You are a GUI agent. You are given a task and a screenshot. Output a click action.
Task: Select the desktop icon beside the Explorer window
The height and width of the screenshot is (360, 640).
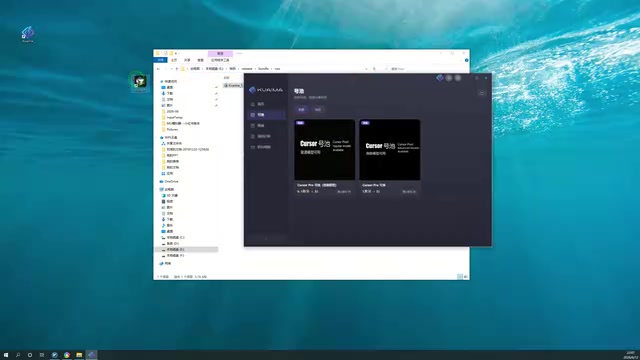140,82
